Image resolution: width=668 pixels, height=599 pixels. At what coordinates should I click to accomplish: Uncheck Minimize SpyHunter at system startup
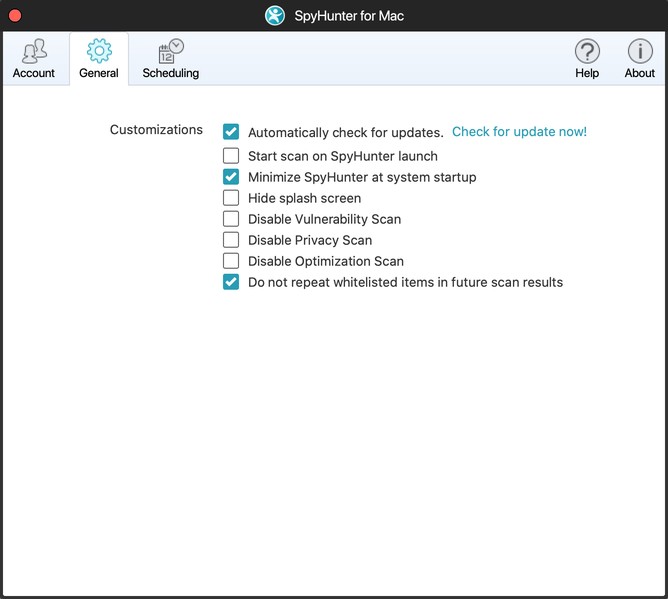[231, 177]
